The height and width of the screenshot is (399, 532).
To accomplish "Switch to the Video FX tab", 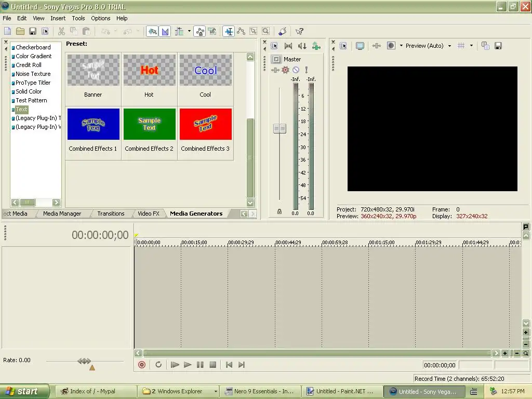I will coord(148,214).
